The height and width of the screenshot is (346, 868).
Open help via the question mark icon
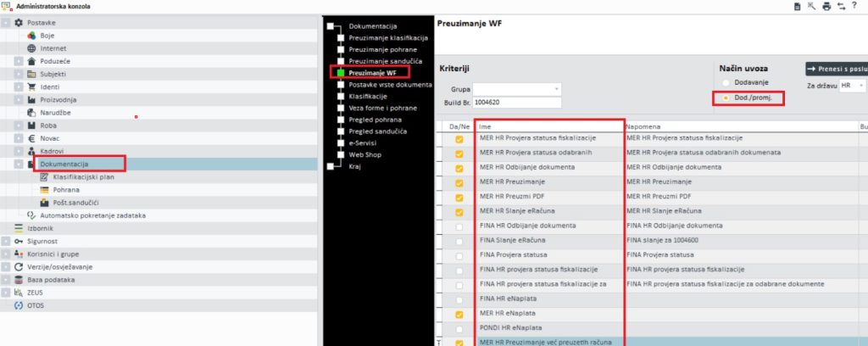pos(855,6)
